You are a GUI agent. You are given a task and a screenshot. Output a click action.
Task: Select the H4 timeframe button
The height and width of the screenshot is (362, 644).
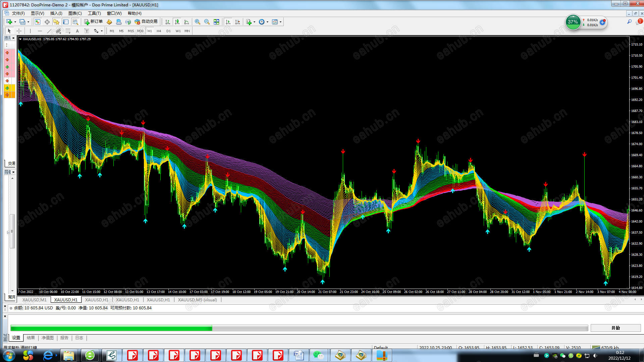click(x=159, y=31)
